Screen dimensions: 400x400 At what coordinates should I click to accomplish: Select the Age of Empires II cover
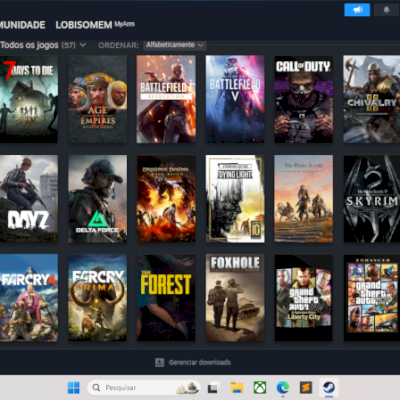[x=98, y=99]
